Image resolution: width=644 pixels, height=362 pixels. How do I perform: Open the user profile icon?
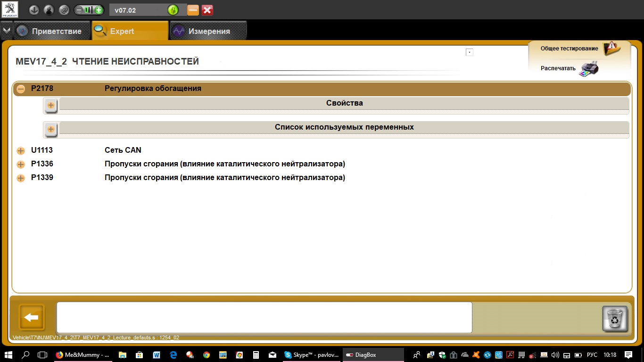(49, 10)
